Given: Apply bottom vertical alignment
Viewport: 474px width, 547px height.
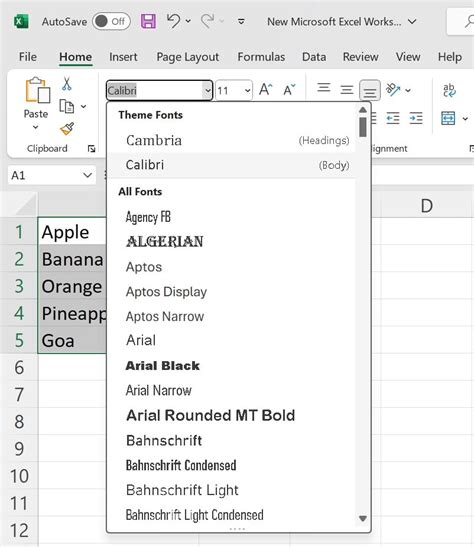Looking at the screenshot, I should click(370, 90).
